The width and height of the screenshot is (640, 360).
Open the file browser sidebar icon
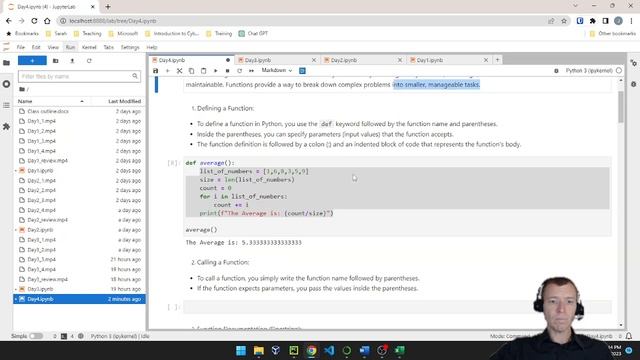pos(6,62)
